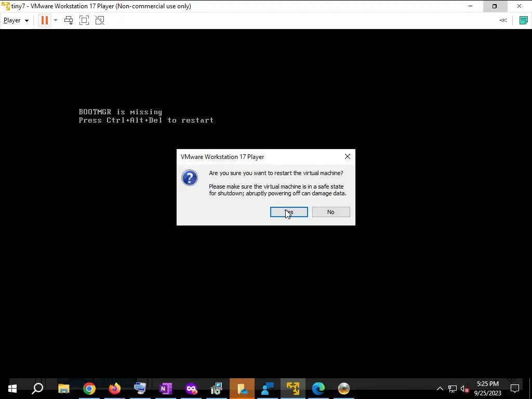Expand the power options dropdown arrow
The width and height of the screenshot is (532, 399).
click(x=56, y=20)
